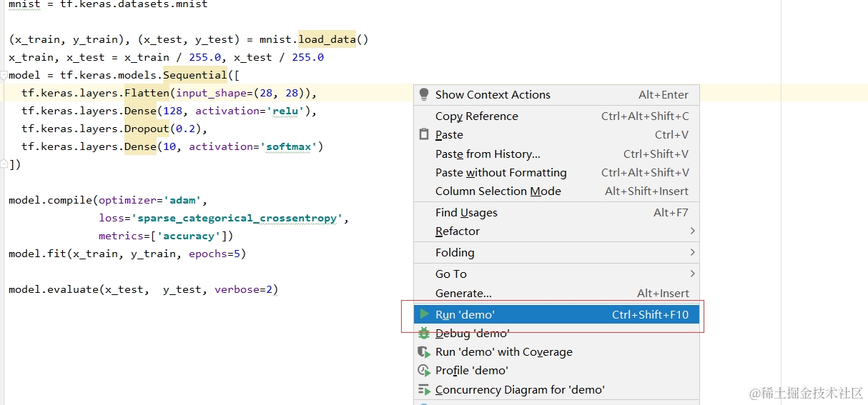
Task: Click the green play icon for Run 'demo'
Action: (x=425, y=314)
